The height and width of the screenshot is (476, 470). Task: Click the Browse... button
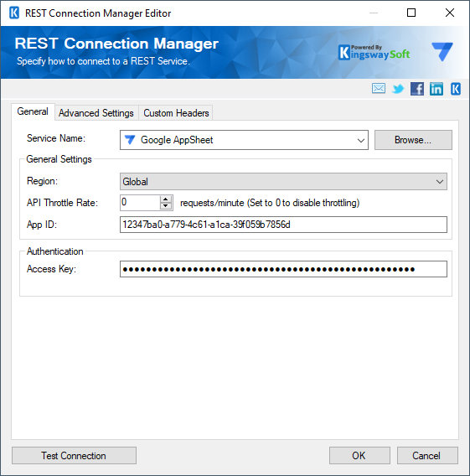[x=413, y=140]
